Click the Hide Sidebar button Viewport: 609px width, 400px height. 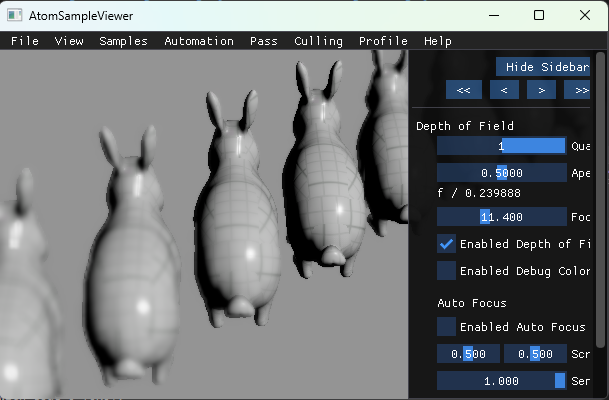pos(543,66)
